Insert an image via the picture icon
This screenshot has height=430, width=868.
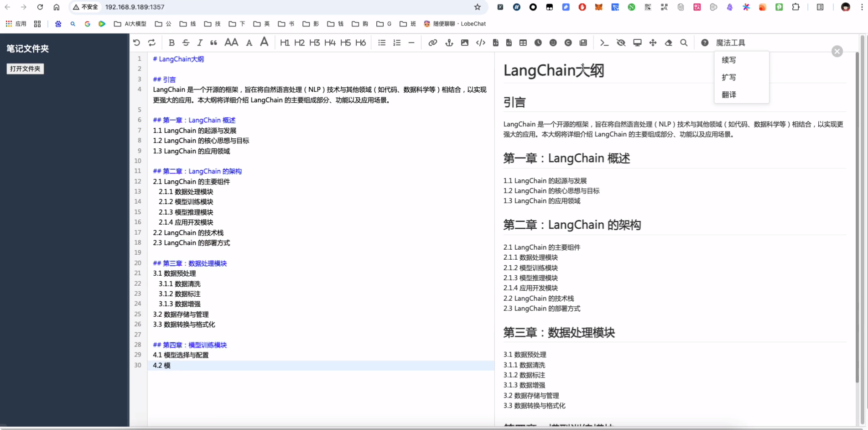[464, 42]
